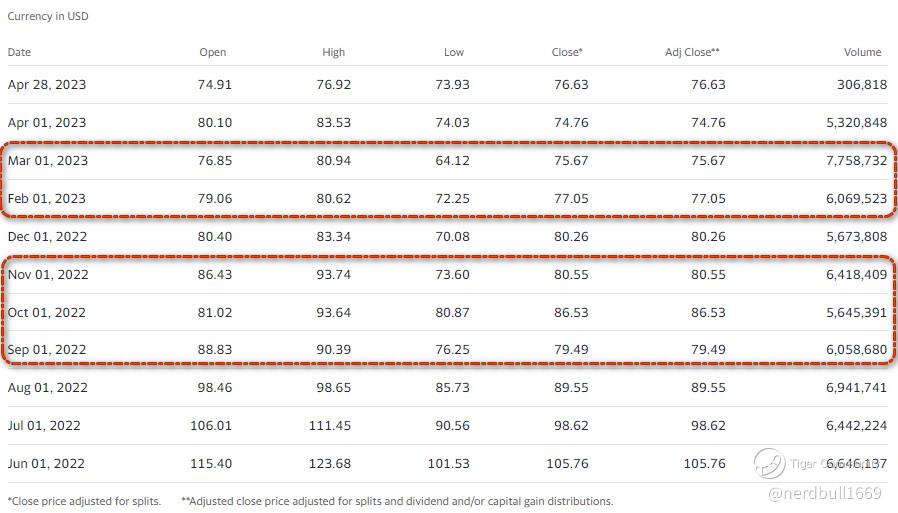This screenshot has height=513, width=898.
Task: Click the High column header
Action: (334, 52)
